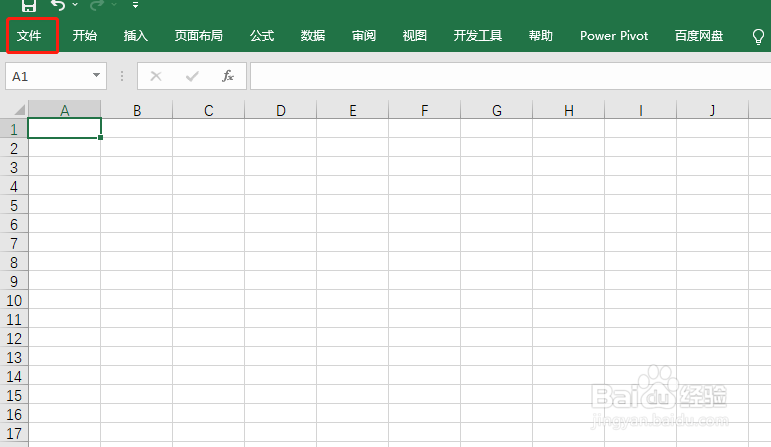Screen dimensions: 771x447
Task: Open the 文件 (File) tab
Action: click(29, 35)
